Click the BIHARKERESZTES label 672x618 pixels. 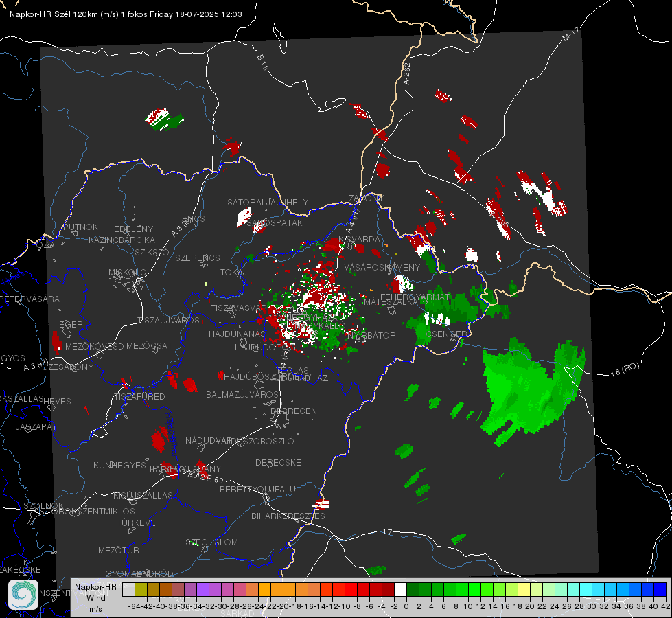[x=288, y=516]
